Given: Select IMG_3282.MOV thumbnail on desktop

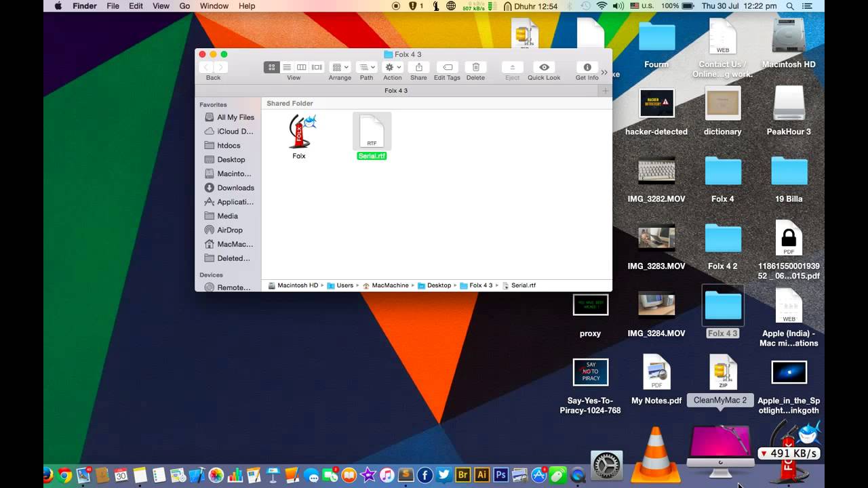Looking at the screenshot, I should tap(656, 171).
